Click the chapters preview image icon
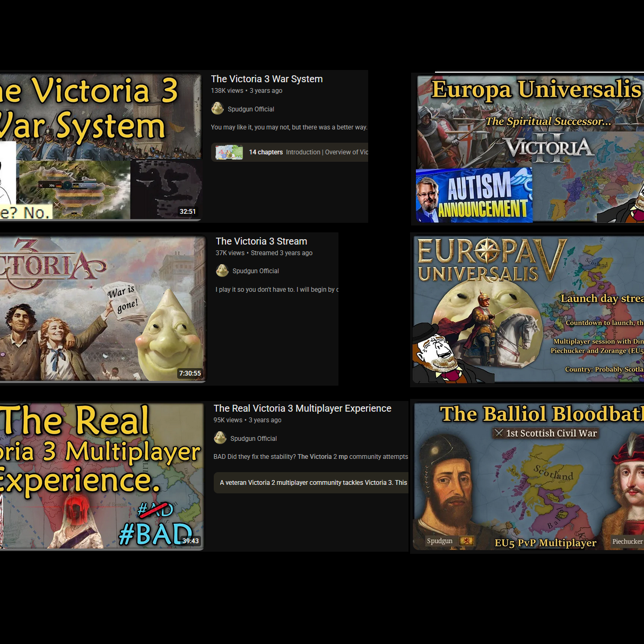Viewport: 644px width, 644px height. (x=229, y=152)
